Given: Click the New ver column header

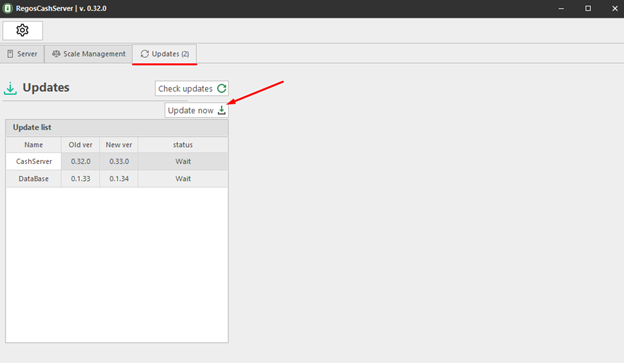Looking at the screenshot, I should click(x=119, y=145).
